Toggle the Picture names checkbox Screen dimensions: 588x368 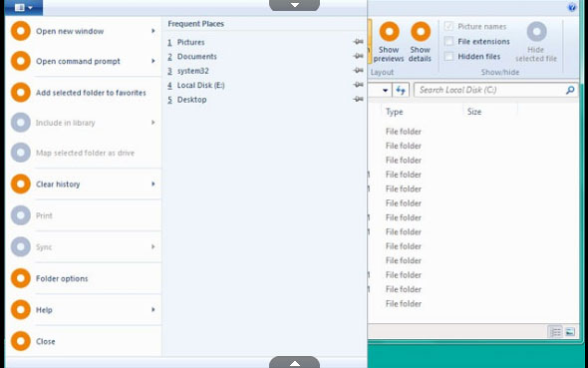pyautogui.click(x=448, y=27)
